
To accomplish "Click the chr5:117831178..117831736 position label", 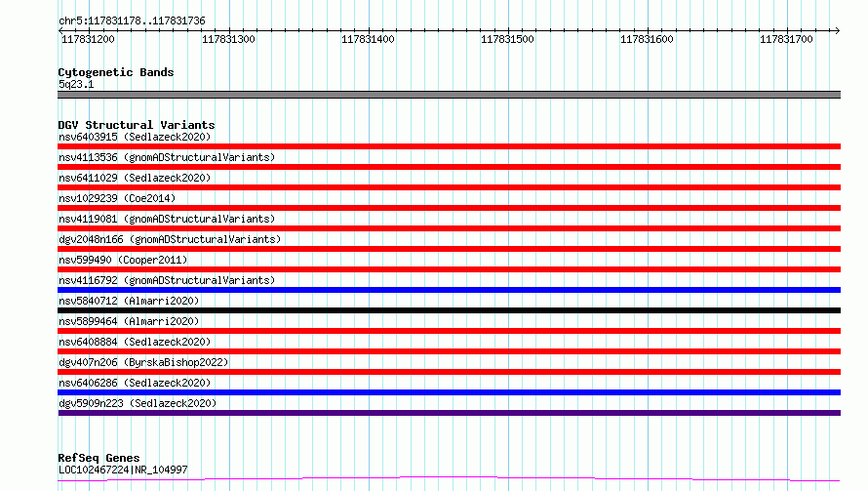I will (132, 21).
